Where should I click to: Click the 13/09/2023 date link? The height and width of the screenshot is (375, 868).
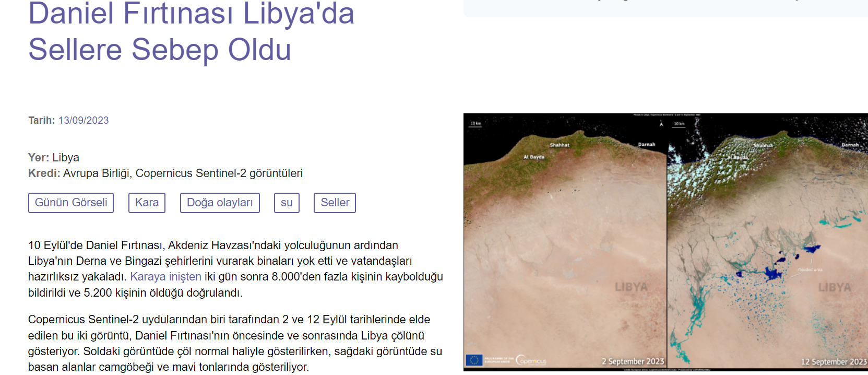pos(84,121)
